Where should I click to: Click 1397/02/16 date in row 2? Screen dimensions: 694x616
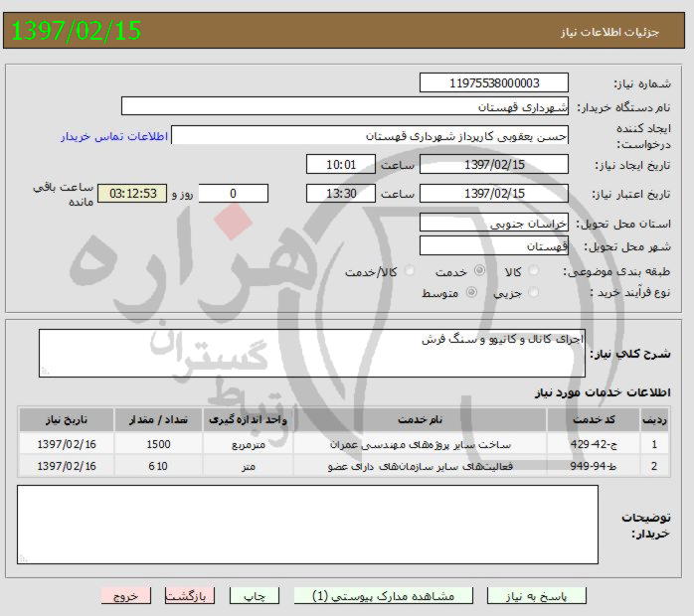[67, 466]
